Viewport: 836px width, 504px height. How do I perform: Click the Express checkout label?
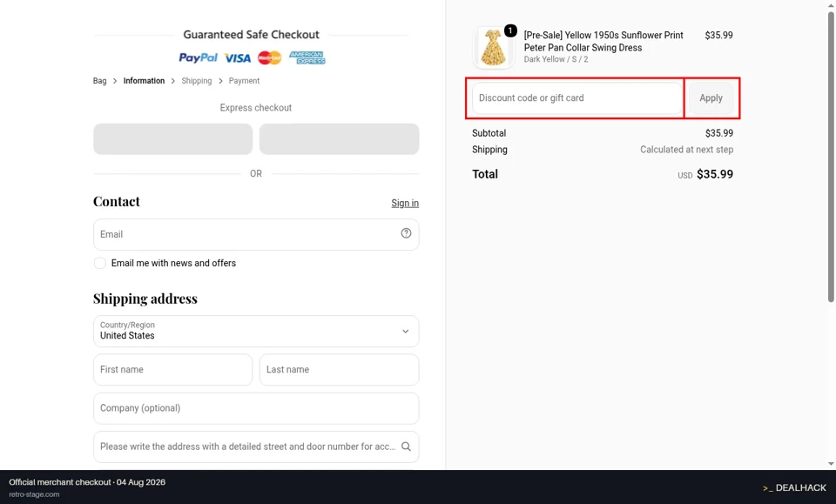(x=256, y=108)
